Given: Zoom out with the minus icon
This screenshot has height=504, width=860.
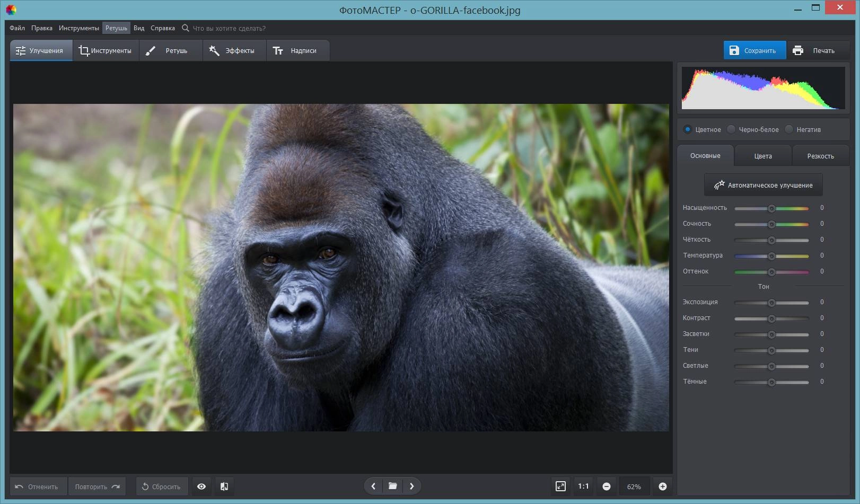Looking at the screenshot, I should click(x=607, y=487).
